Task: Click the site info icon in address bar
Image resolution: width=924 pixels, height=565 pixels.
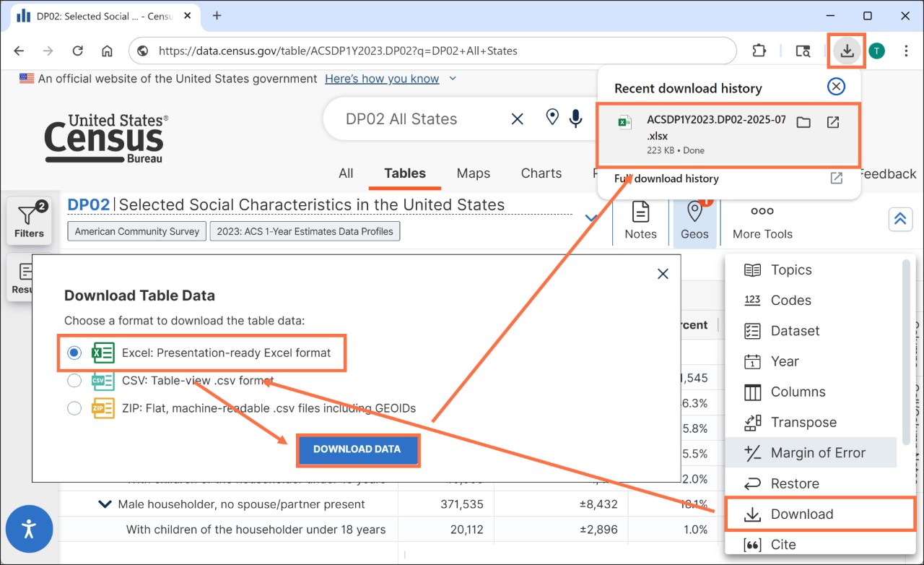Action: [143, 51]
